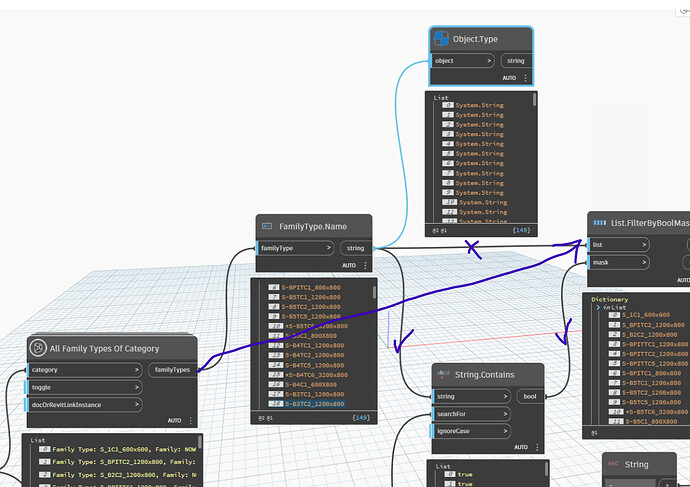Expand the inList entry in Dictionary preview
Screen dimensions: 690x487
pyautogui.click(x=597, y=307)
